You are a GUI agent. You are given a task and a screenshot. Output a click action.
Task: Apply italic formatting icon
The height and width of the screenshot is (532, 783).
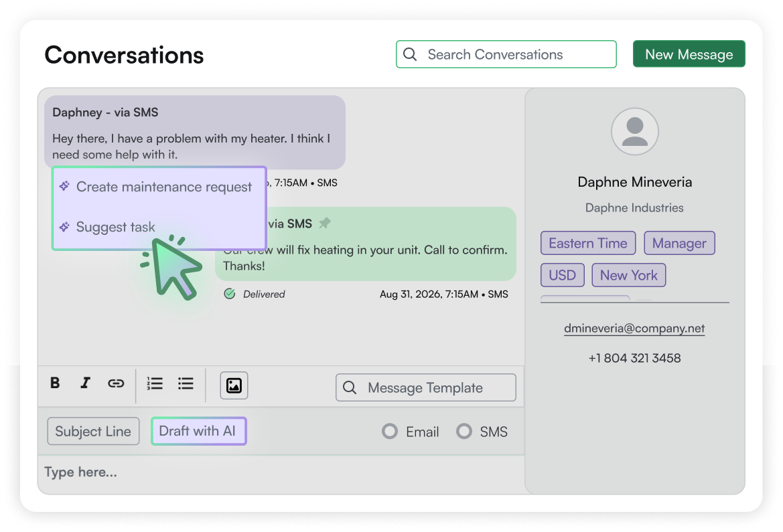[85, 383]
